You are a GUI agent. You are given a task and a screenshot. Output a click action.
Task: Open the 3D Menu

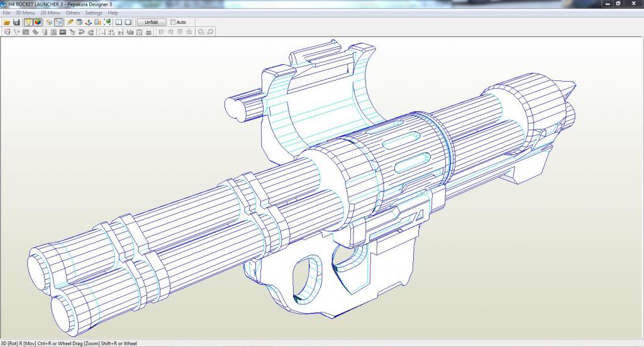[x=25, y=13]
